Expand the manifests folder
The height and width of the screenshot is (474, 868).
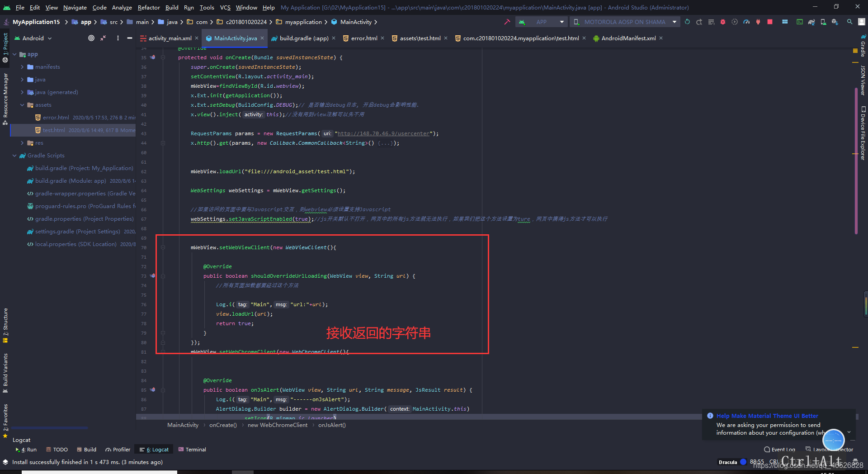(22, 67)
